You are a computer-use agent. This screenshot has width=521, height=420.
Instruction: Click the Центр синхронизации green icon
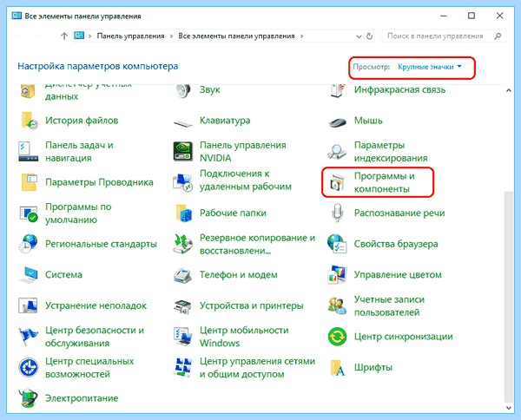pos(337,337)
